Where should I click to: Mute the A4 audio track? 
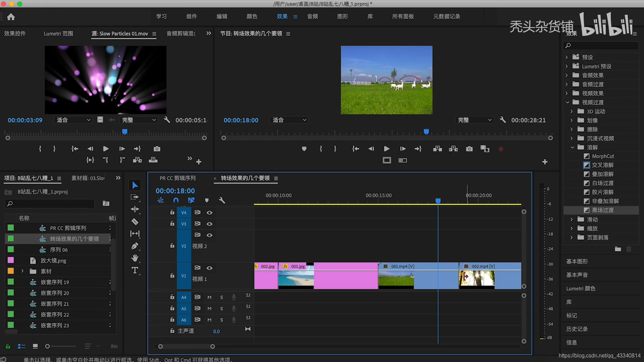pyautogui.click(x=209, y=297)
